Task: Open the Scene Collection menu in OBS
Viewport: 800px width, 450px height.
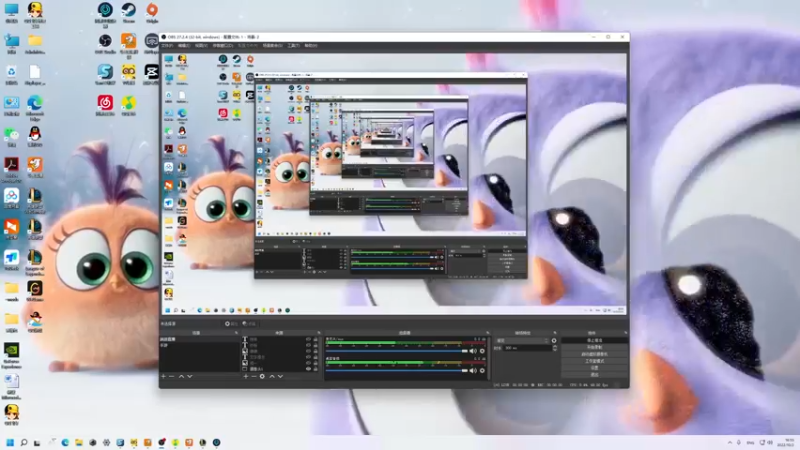Action: (x=272, y=45)
